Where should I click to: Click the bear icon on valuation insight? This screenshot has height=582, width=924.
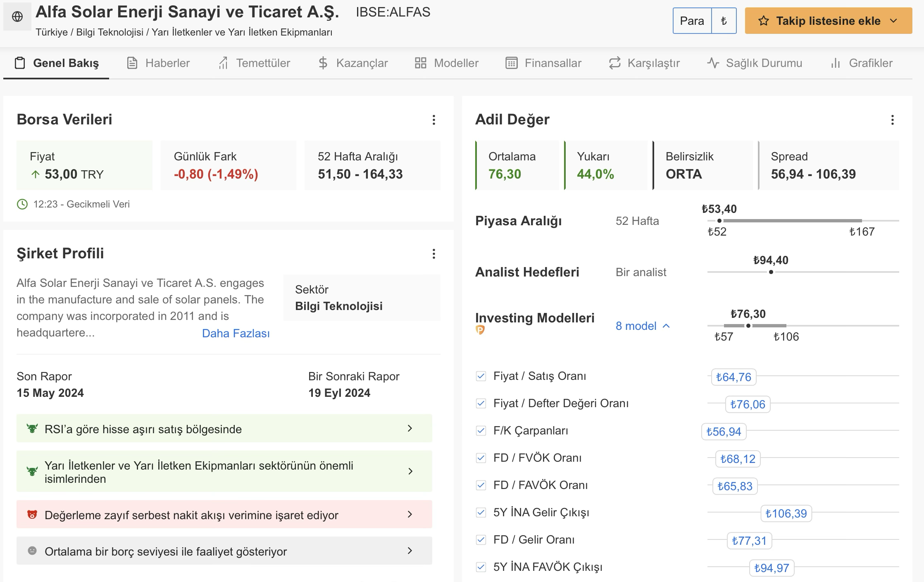pos(32,515)
